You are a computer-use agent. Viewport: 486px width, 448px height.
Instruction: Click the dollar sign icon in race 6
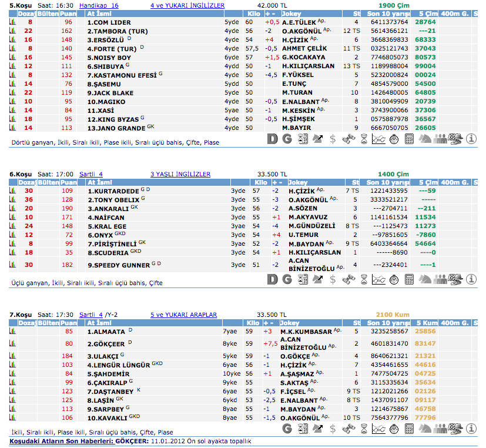[x=333, y=280]
